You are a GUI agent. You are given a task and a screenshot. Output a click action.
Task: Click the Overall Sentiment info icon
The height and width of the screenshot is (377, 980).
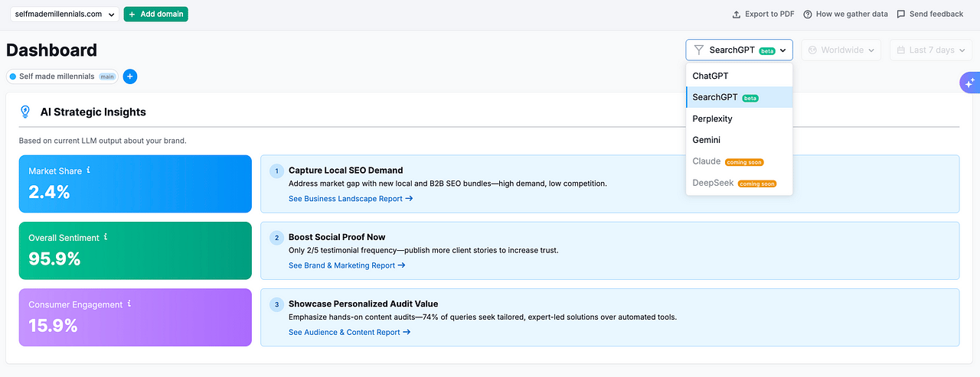(106, 237)
